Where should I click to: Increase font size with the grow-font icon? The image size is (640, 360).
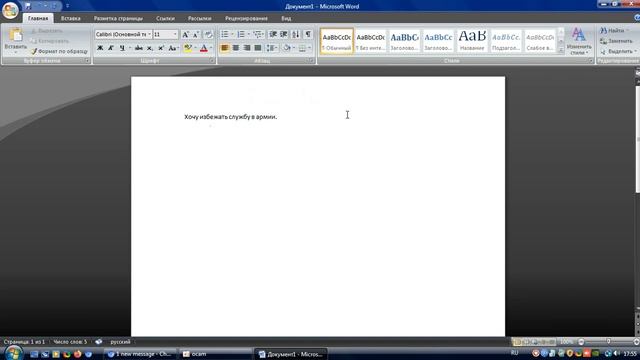tap(185, 34)
